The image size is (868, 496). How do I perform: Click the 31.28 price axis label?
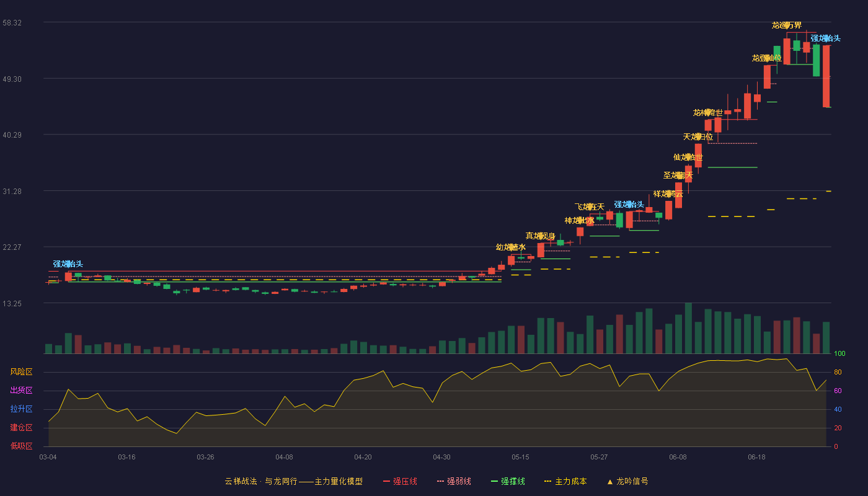[x=12, y=191]
